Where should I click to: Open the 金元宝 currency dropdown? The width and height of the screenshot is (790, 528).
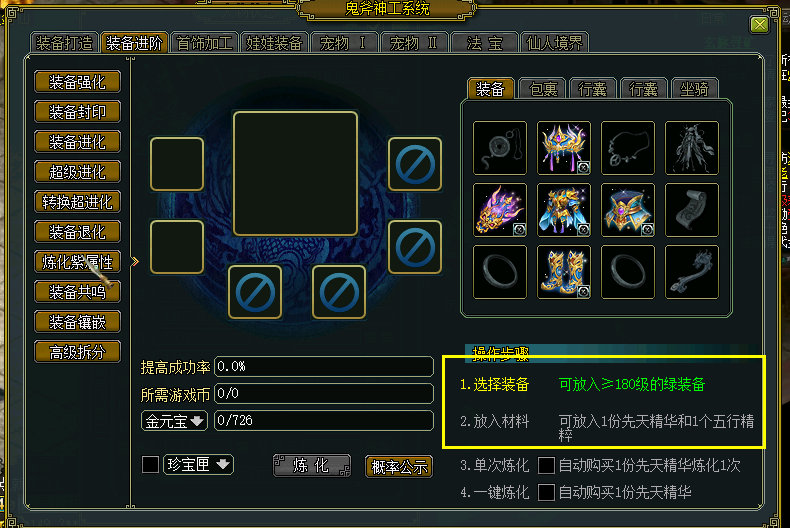(174, 421)
